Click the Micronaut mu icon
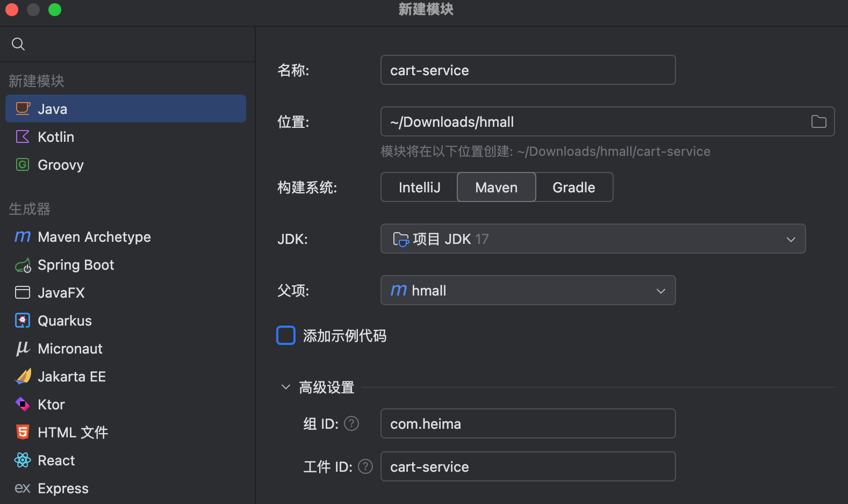Screen dimensions: 848x504 [23, 349]
